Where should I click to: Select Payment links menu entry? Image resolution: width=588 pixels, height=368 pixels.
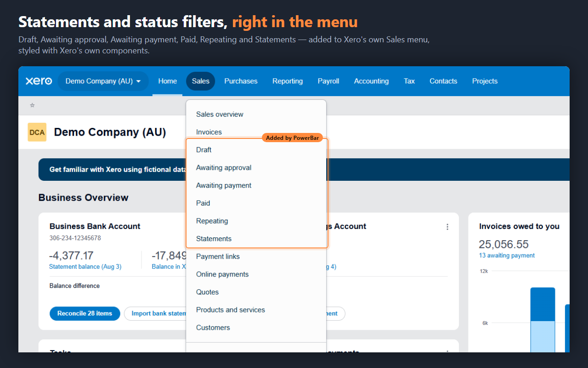pyautogui.click(x=256, y=257)
